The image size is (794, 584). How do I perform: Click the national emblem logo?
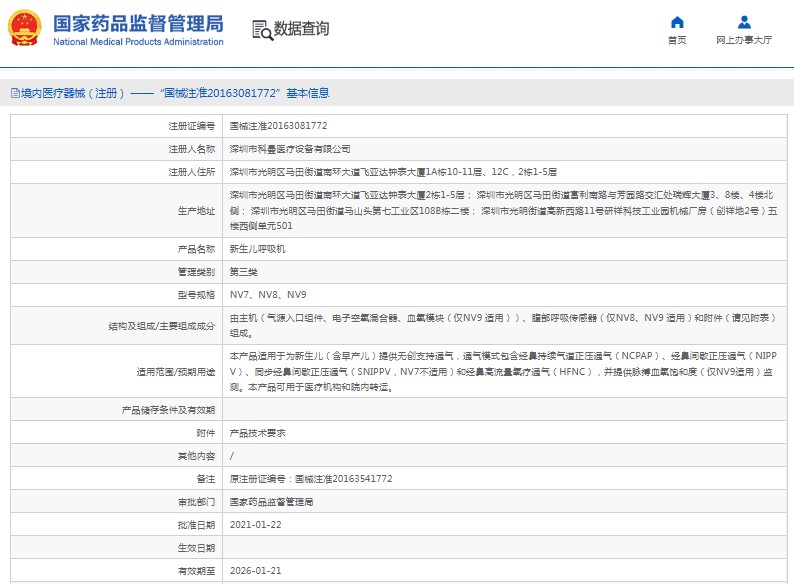pyautogui.click(x=24, y=28)
